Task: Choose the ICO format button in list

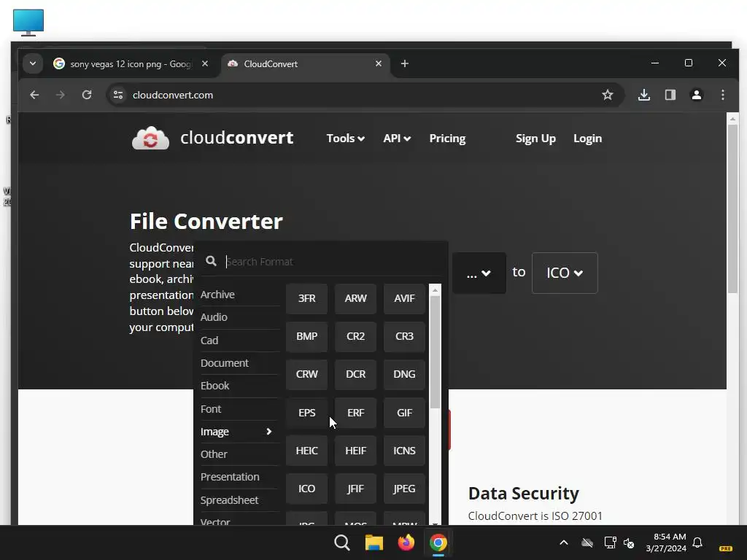Action: coord(307,489)
